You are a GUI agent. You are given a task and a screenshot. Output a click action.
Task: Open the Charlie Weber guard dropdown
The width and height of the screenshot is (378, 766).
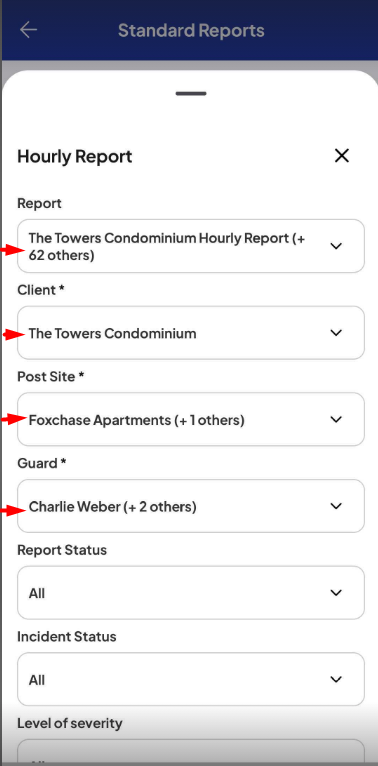191,506
